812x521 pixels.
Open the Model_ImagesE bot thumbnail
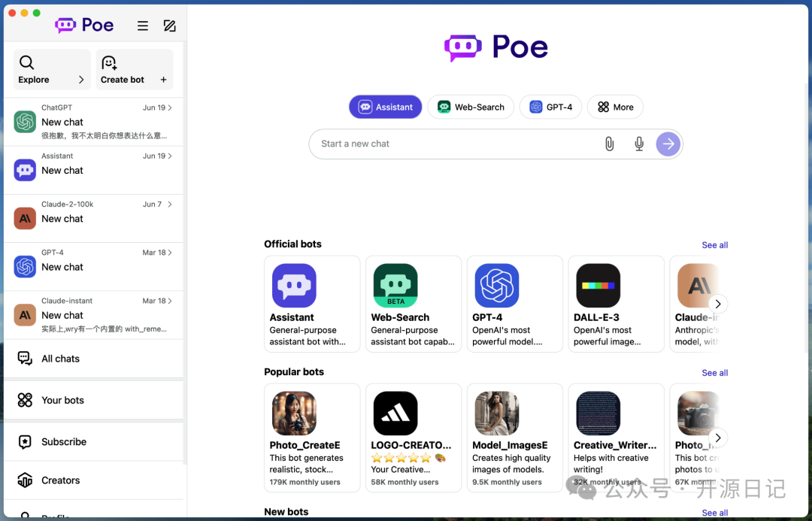[x=497, y=413]
